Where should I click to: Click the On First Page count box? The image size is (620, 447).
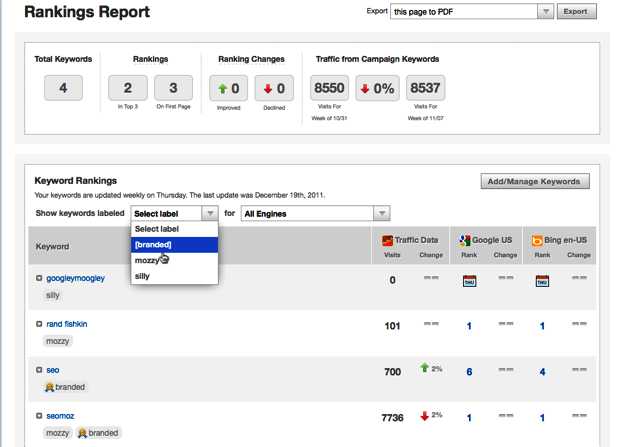tap(173, 88)
